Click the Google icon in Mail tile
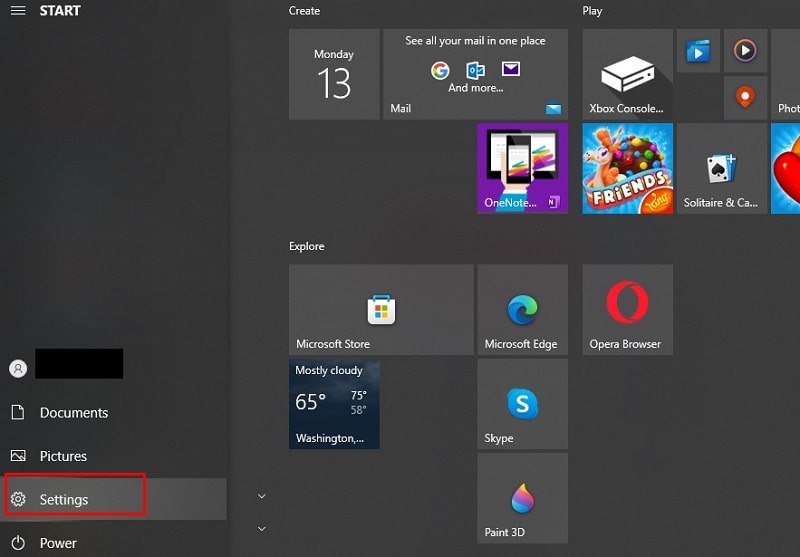 click(x=440, y=70)
